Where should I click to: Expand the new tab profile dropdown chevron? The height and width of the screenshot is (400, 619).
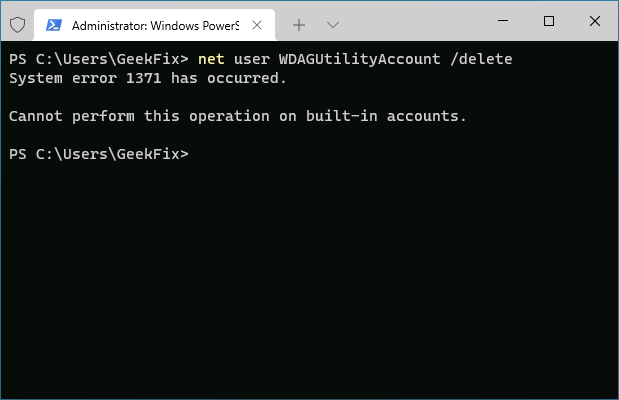point(333,25)
